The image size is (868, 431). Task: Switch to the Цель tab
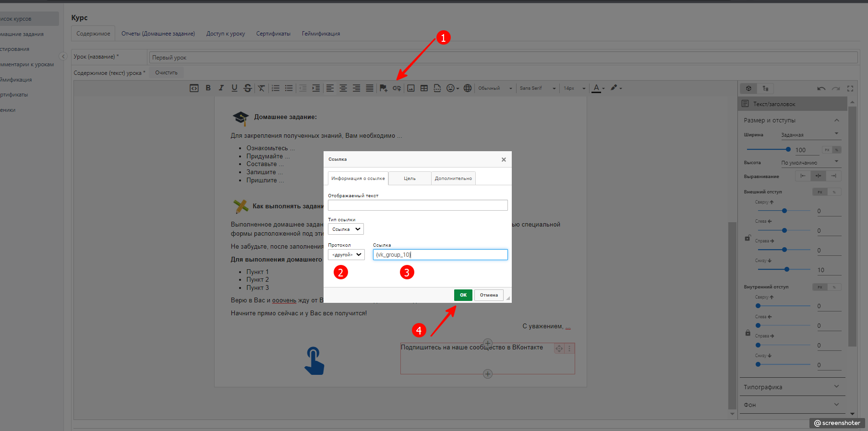410,179
